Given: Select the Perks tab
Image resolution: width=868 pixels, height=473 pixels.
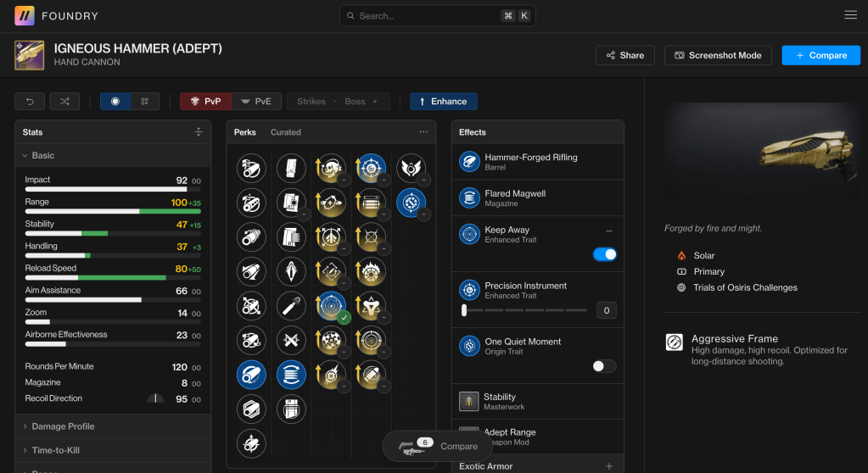Looking at the screenshot, I should [244, 132].
